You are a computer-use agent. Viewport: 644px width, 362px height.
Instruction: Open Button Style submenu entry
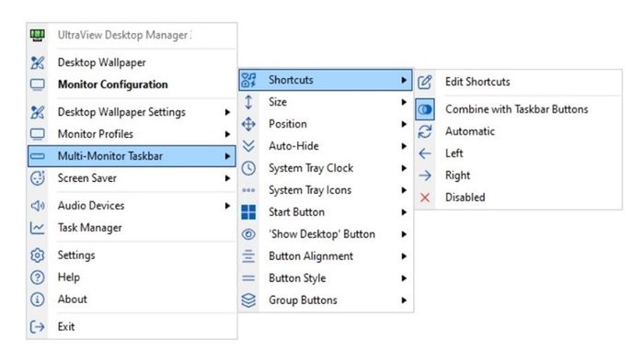click(x=326, y=278)
